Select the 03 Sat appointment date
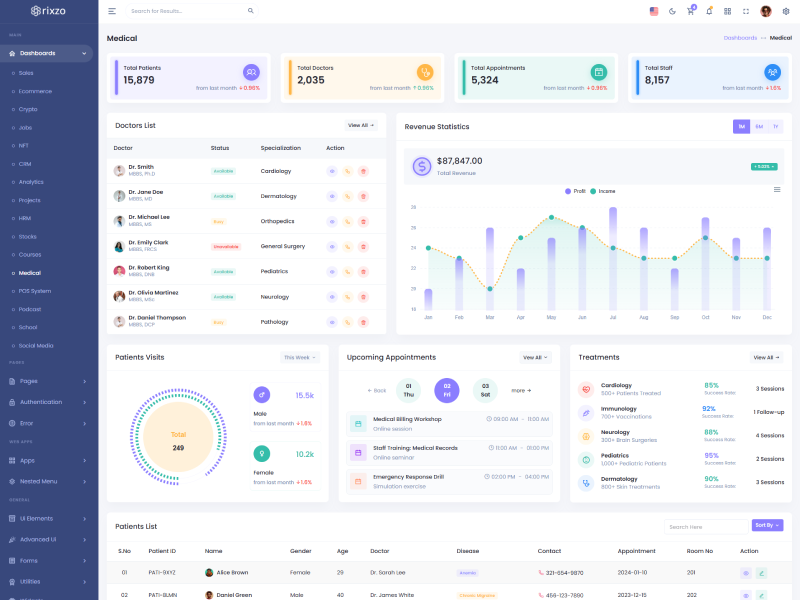Image resolution: width=800 pixels, height=600 pixels. pyautogui.click(x=485, y=389)
